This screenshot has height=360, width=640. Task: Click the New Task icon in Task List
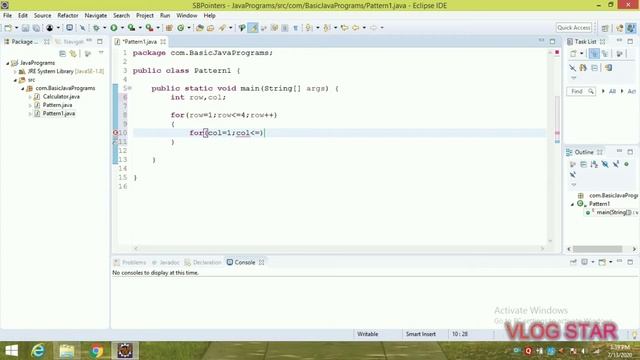573,53
